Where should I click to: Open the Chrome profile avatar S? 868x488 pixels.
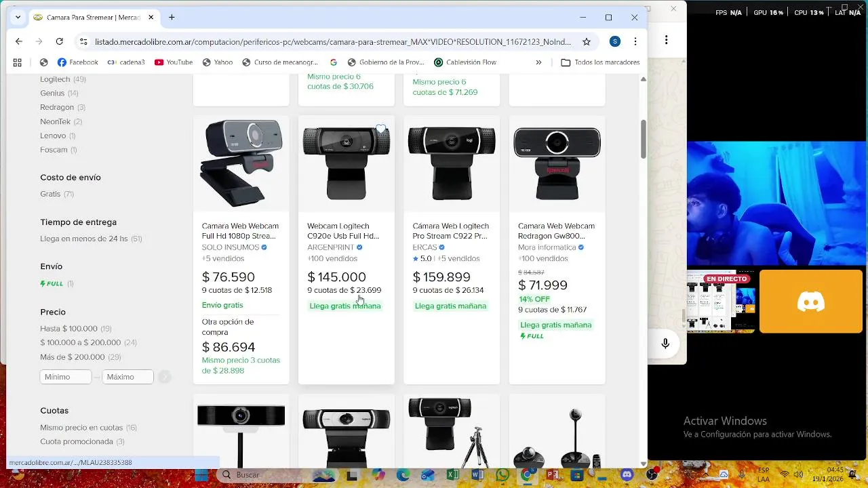coord(615,41)
